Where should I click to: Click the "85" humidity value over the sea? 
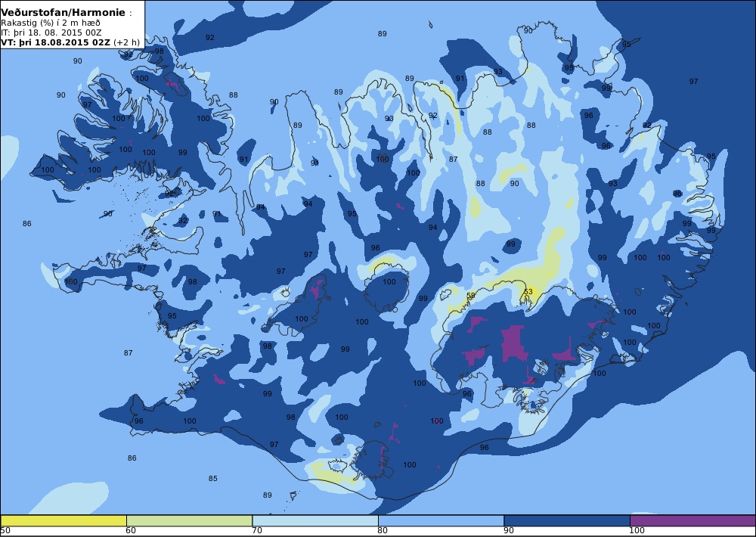point(212,479)
